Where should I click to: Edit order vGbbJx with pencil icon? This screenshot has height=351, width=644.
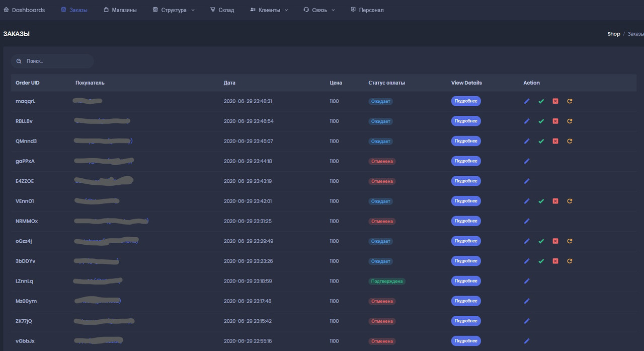click(527, 341)
